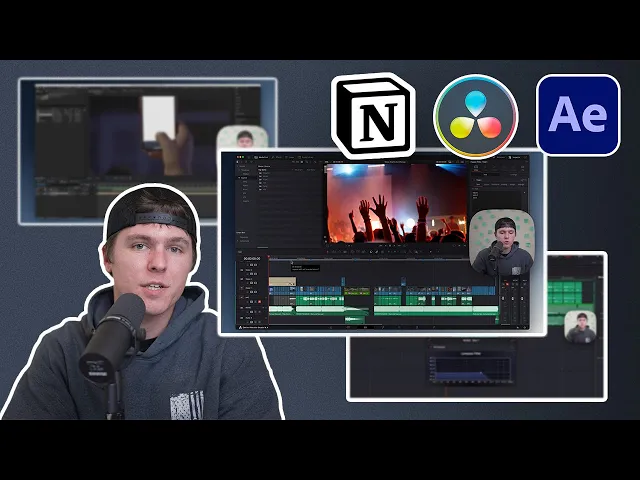Click the DaVinci Resolve logo icon
Image resolution: width=640 pixels, height=480 pixels.
[x=476, y=117]
